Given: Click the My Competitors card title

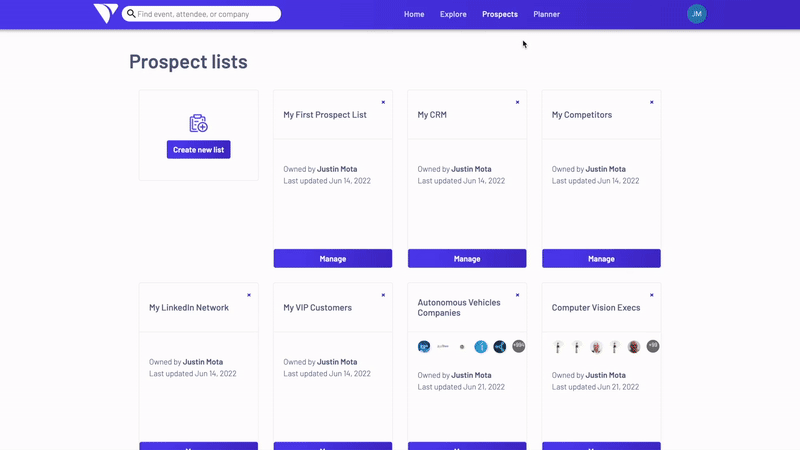Looking at the screenshot, I should [x=582, y=115].
